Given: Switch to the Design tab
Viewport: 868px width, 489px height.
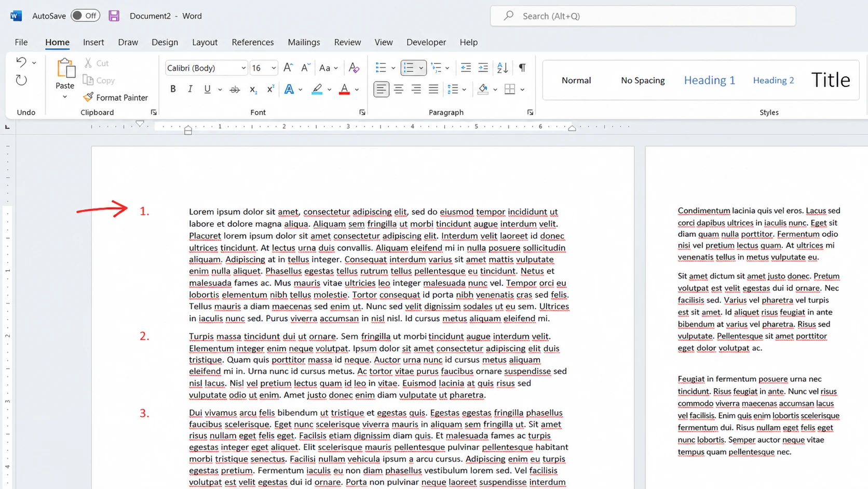Looking at the screenshot, I should click(165, 42).
